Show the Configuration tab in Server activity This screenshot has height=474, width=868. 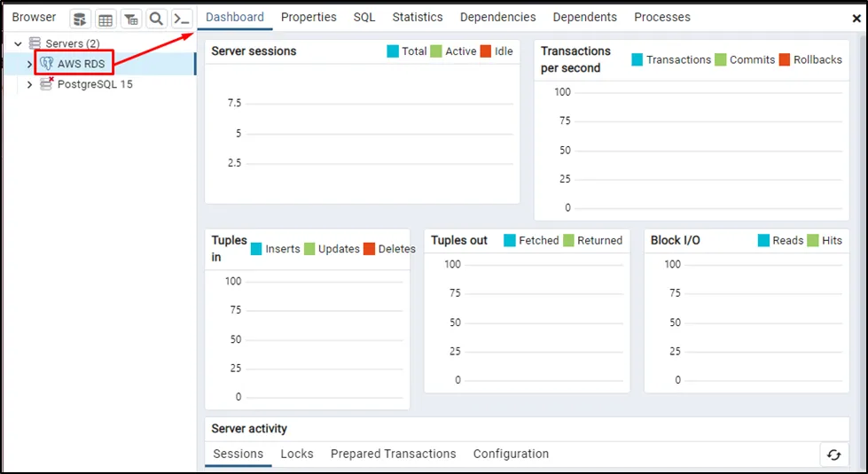click(511, 454)
